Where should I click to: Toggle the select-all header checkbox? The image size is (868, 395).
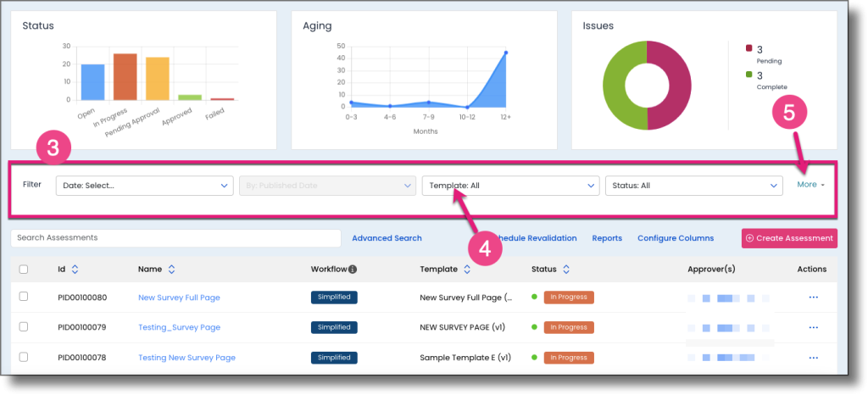tap(24, 270)
